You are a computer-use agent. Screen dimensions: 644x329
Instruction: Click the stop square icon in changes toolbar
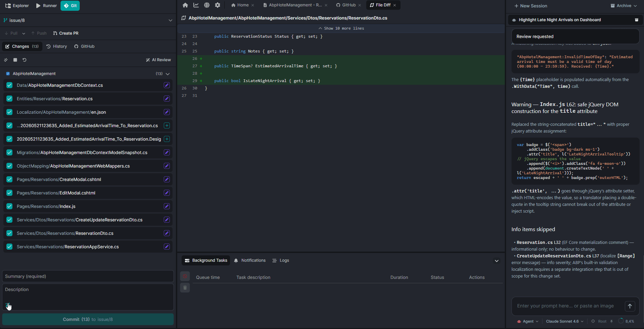(15, 60)
